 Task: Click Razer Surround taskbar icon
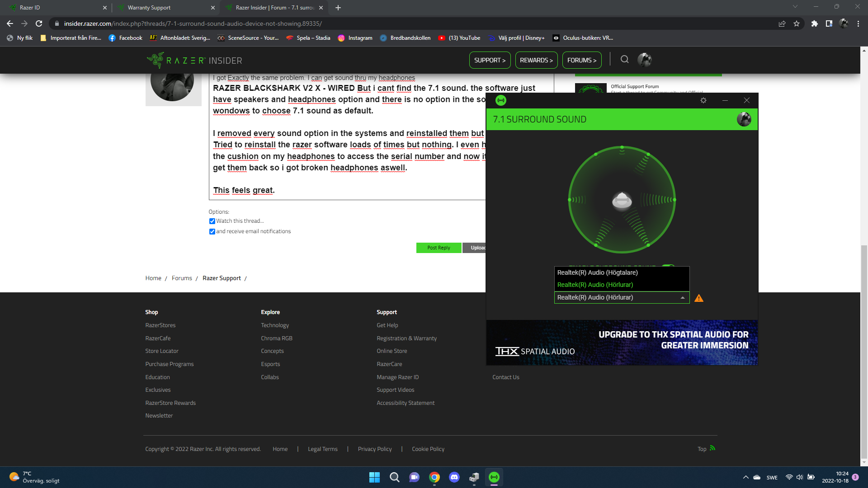coord(494,477)
